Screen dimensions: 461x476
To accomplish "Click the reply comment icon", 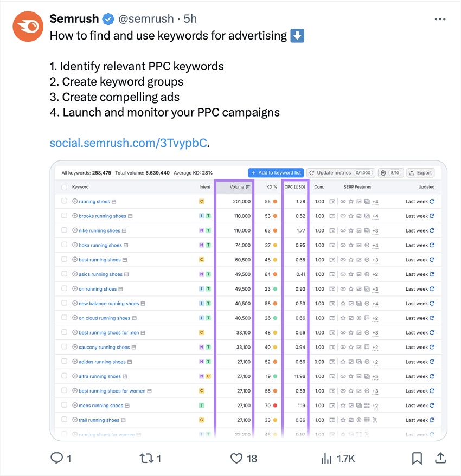I will click(x=57, y=458).
